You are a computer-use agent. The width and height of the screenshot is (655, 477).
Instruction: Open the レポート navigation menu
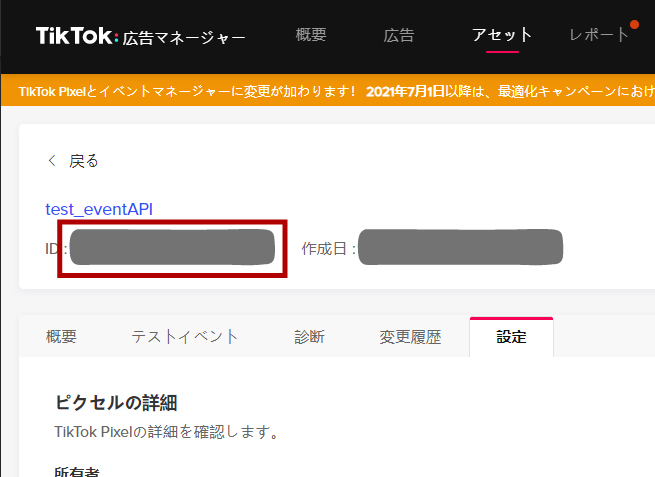tap(599, 36)
